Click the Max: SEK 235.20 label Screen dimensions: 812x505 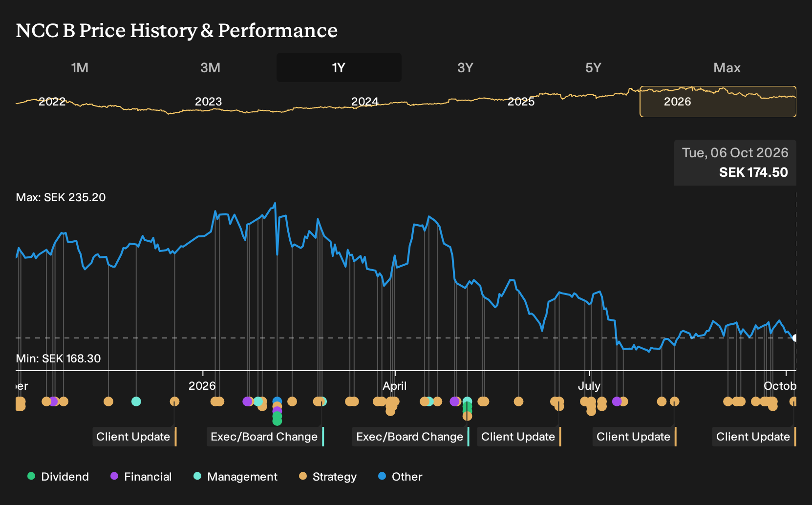coord(61,197)
